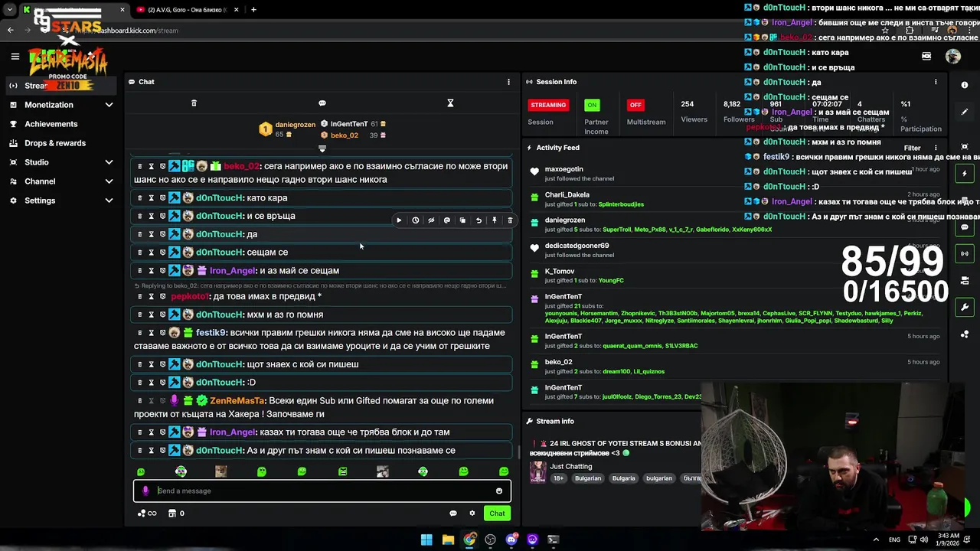
Task: Open the Chat panel three-dot menu
Action: click(508, 82)
